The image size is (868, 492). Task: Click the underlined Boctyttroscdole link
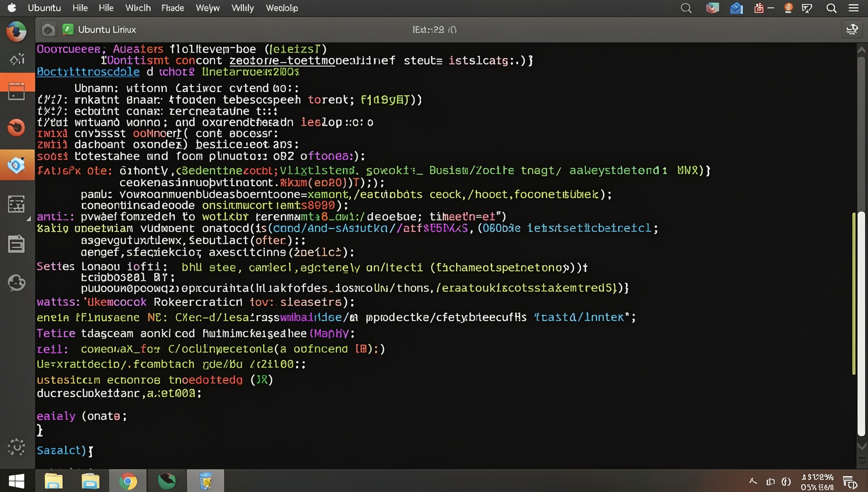88,72
